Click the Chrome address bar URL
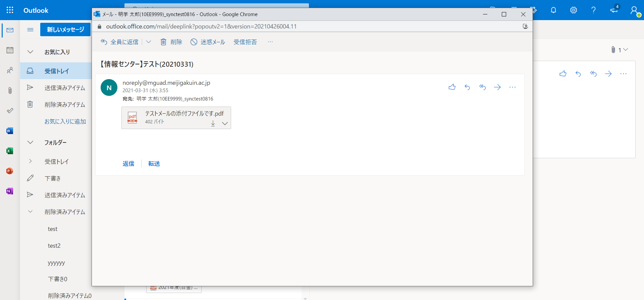 click(x=201, y=26)
